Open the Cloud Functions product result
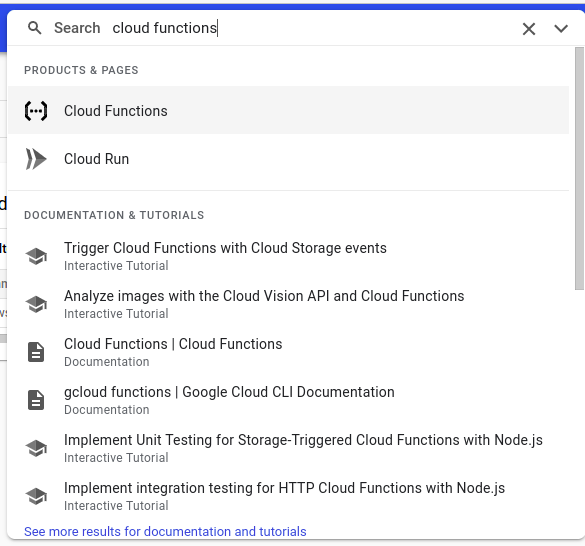 (288, 110)
